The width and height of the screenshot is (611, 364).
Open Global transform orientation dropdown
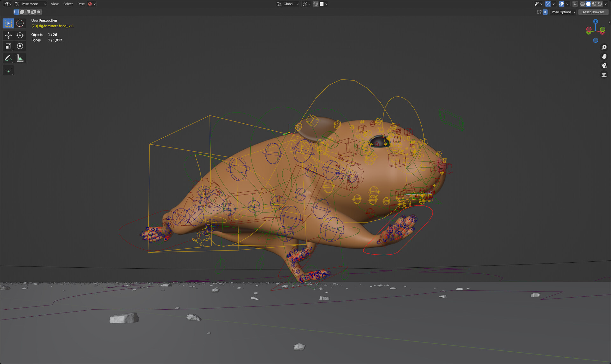tap(288, 4)
